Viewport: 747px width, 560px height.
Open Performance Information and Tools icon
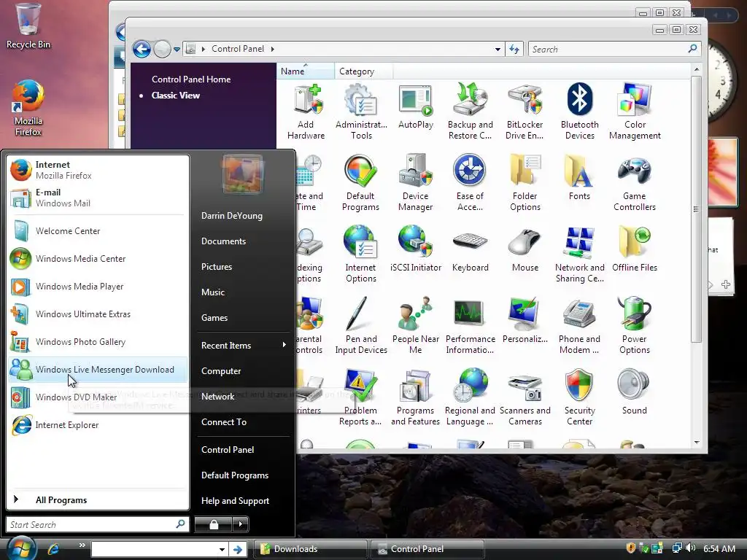471,326
